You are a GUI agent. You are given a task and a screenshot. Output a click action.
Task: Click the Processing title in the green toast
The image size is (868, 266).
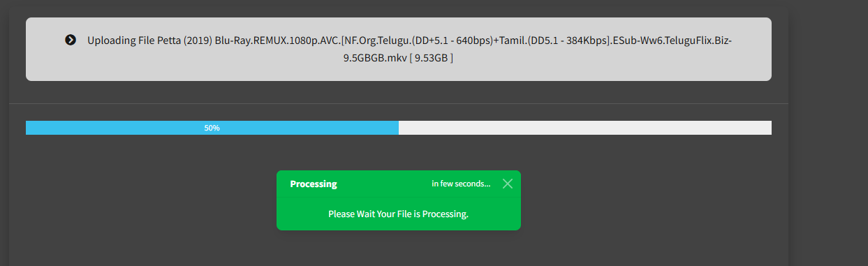tap(314, 184)
